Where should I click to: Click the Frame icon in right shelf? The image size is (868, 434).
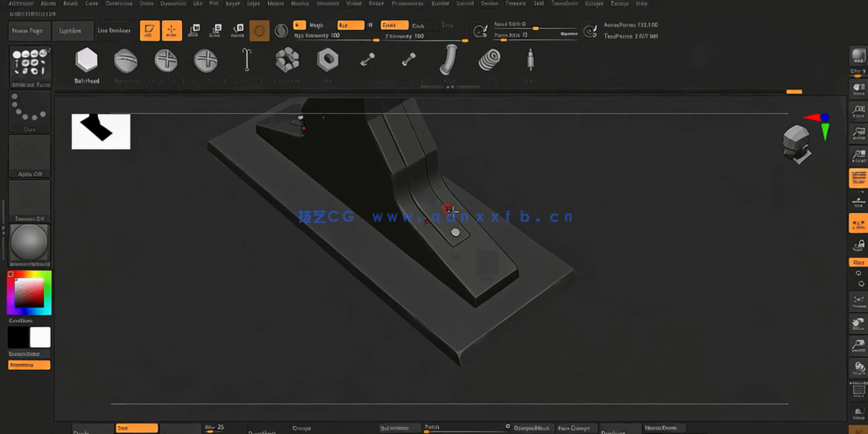pos(858,301)
